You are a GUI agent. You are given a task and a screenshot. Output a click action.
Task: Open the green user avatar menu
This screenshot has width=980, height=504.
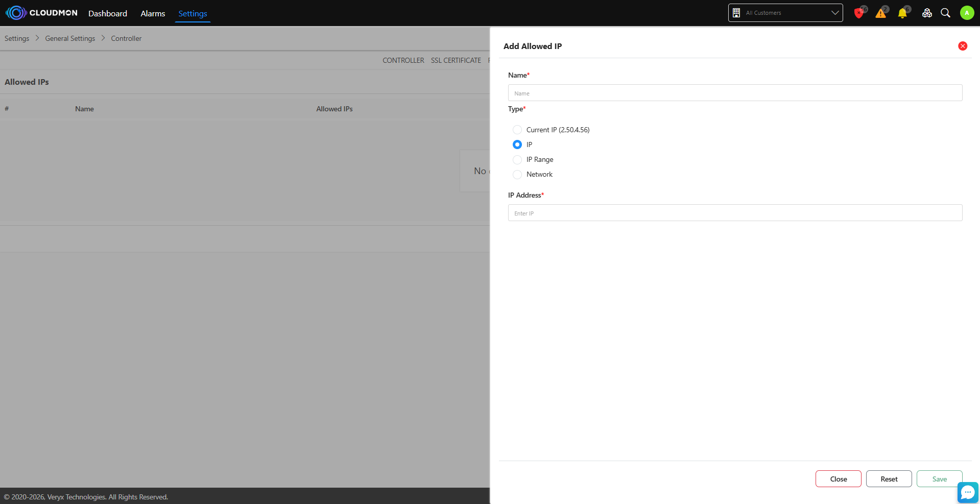point(967,13)
